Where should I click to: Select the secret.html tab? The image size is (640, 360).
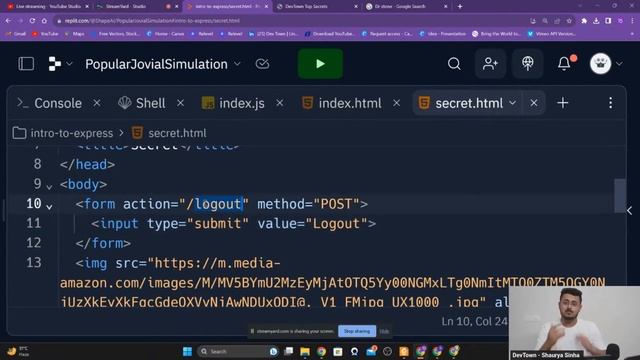click(461, 103)
